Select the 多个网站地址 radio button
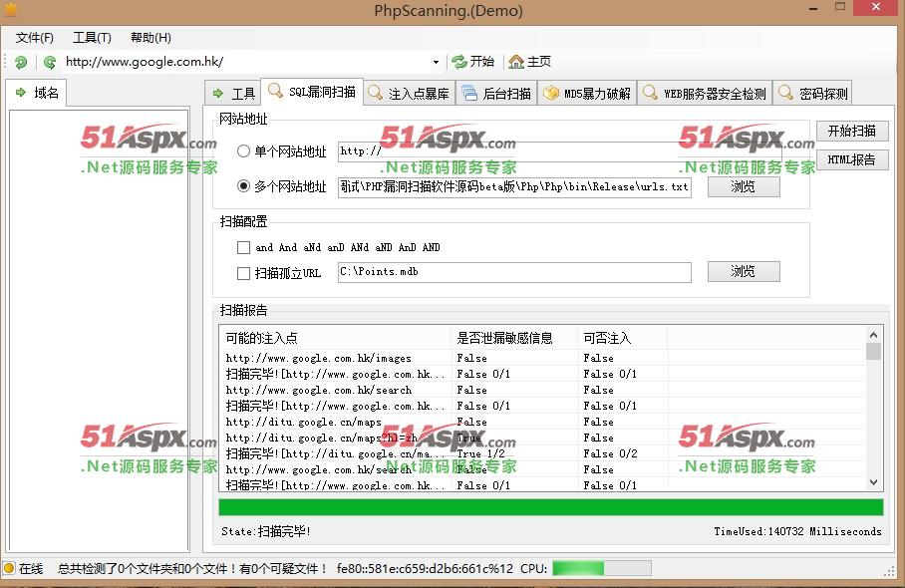The width and height of the screenshot is (905, 588). pos(243,185)
